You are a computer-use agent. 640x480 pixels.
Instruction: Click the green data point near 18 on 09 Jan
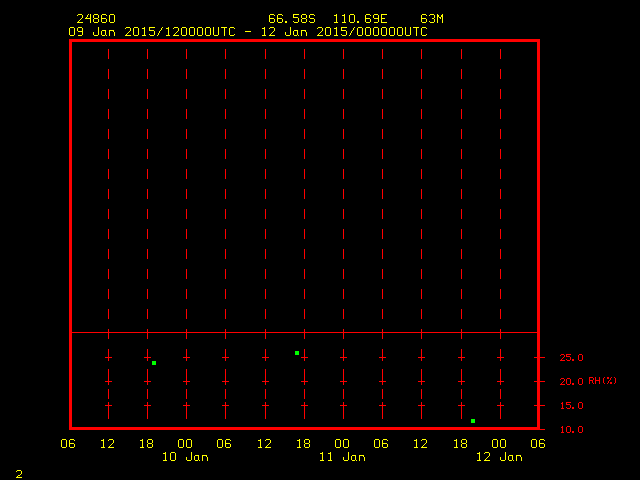coord(154,363)
